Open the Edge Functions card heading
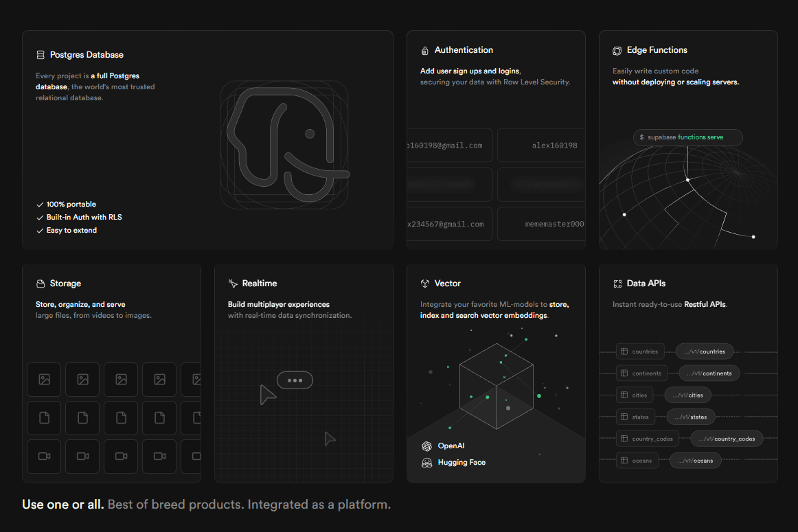The image size is (798, 532). pos(657,50)
